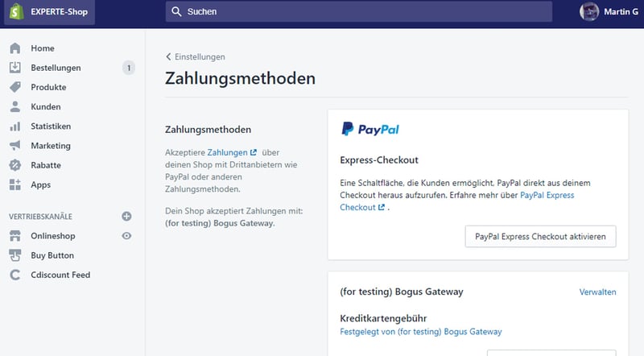Go back to Einstellungen
The width and height of the screenshot is (644, 356).
click(196, 57)
